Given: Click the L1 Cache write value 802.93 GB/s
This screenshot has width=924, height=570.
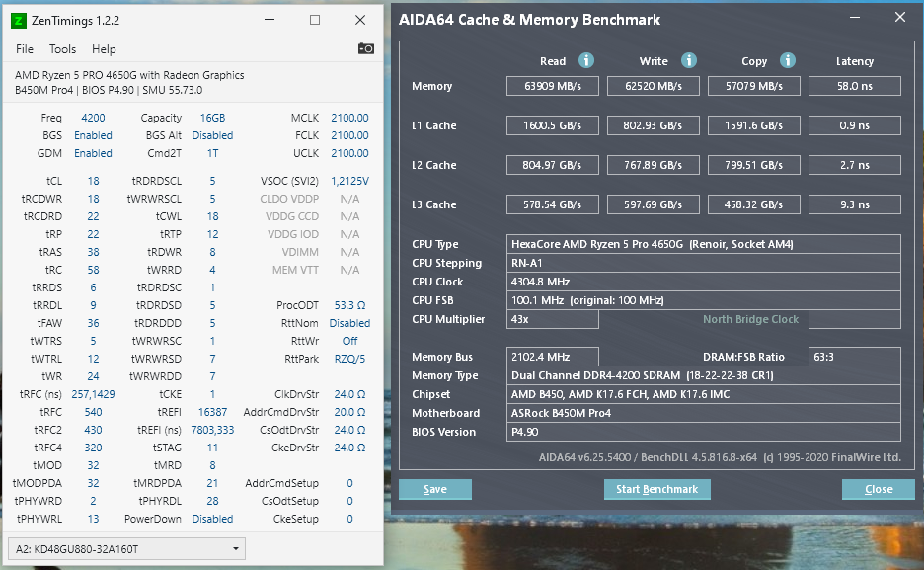Looking at the screenshot, I should click(x=654, y=125).
